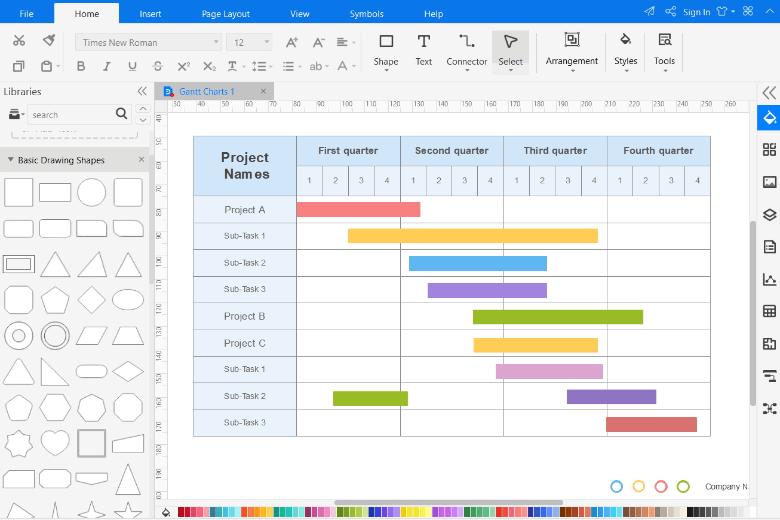Switch to the View tab

(299, 13)
